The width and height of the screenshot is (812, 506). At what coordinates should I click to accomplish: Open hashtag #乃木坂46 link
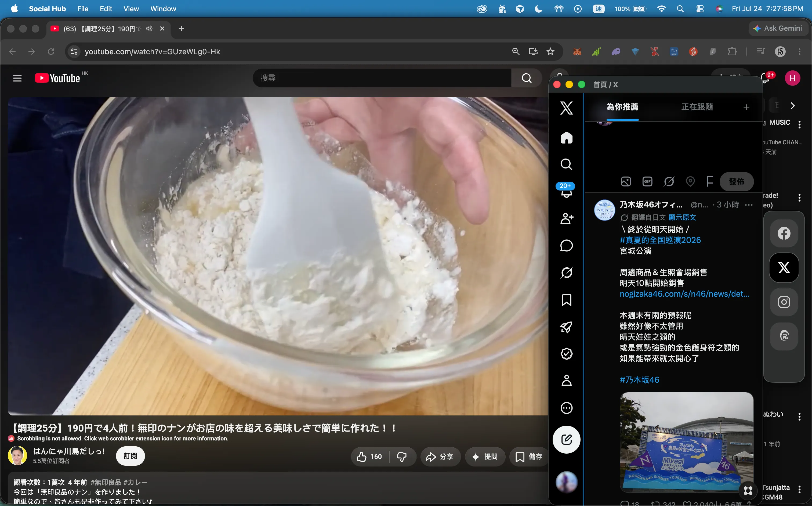point(639,380)
